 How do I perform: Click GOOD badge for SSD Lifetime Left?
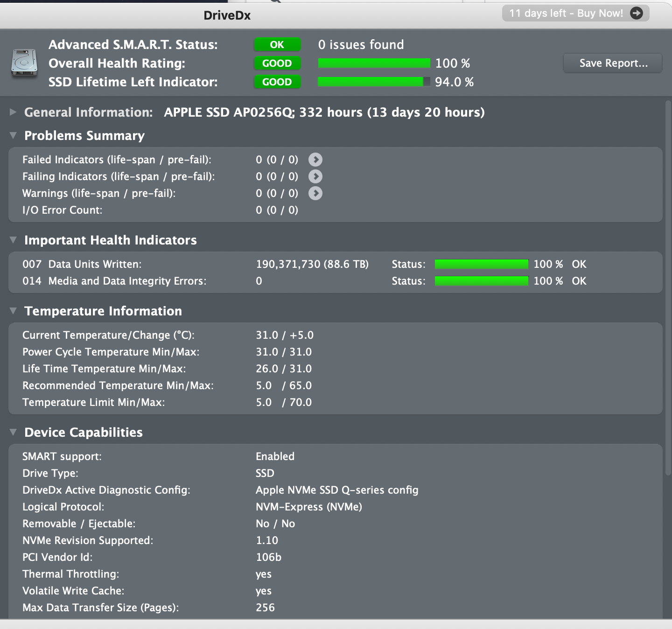(x=277, y=82)
